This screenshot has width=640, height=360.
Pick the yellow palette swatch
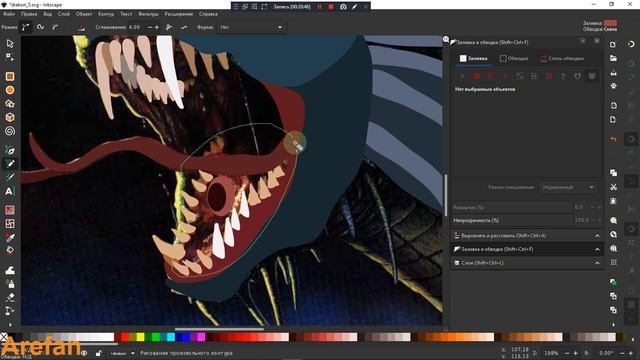click(140, 337)
